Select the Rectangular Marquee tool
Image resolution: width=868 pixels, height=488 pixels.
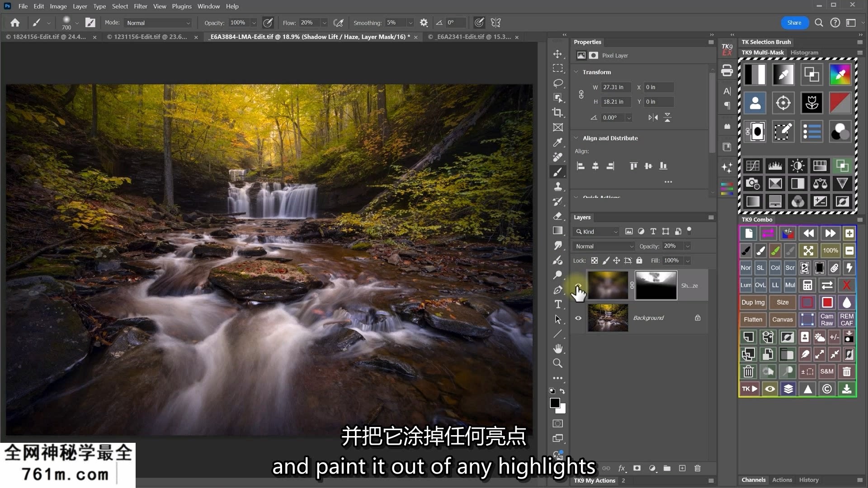click(x=558, y=69)
